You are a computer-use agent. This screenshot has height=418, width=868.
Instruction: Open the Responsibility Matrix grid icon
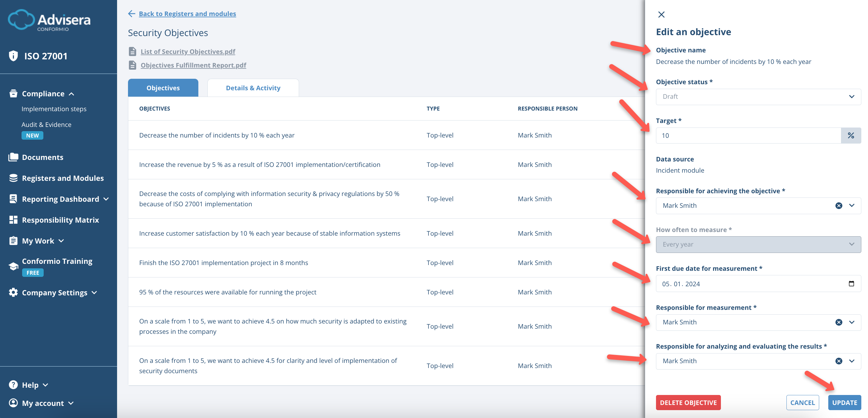13,220
